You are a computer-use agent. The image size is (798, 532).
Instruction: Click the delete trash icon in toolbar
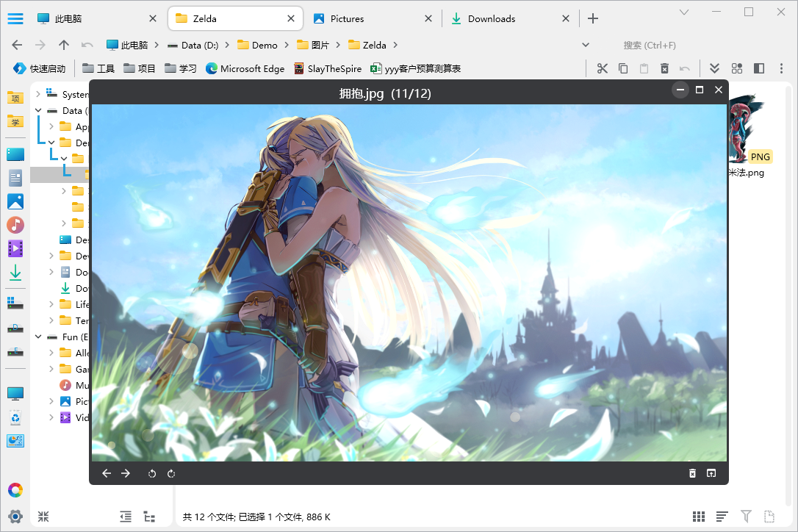coord(664,68)
